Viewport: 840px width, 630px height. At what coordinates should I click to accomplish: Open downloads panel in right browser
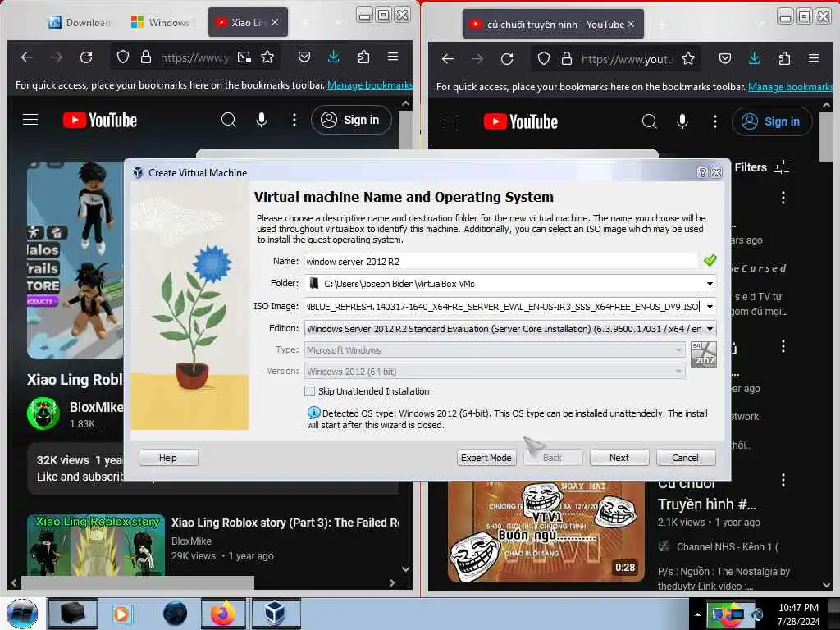click(x=755, y=58)
